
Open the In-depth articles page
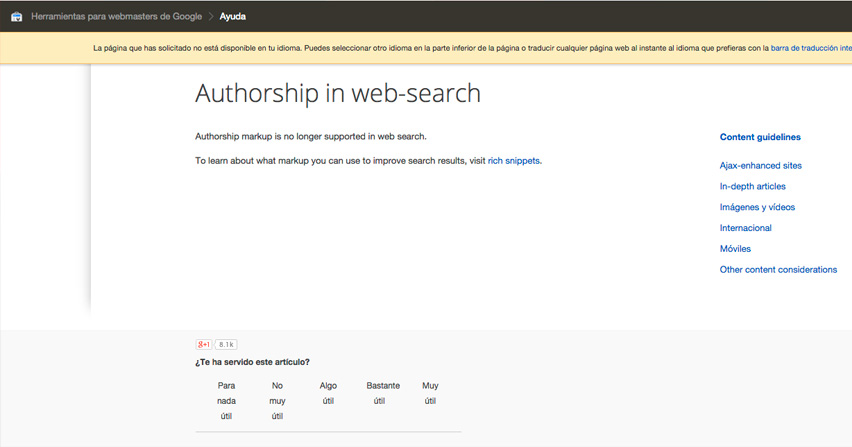753,186
